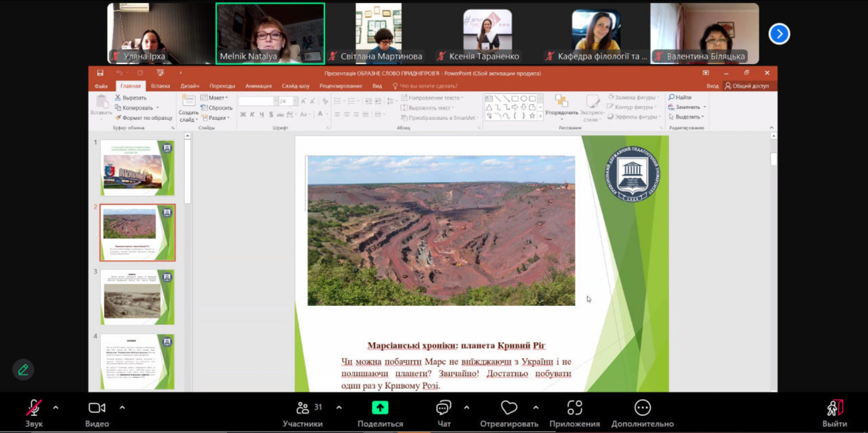Click the slide pane vertical scrollbar handle
The image size is (868, 433).
(773, 159)
